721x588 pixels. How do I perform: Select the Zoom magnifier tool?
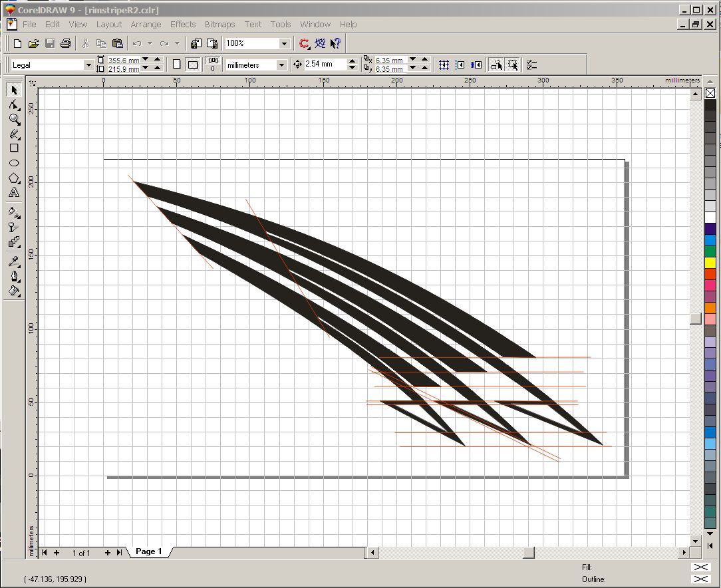point(14,119)
